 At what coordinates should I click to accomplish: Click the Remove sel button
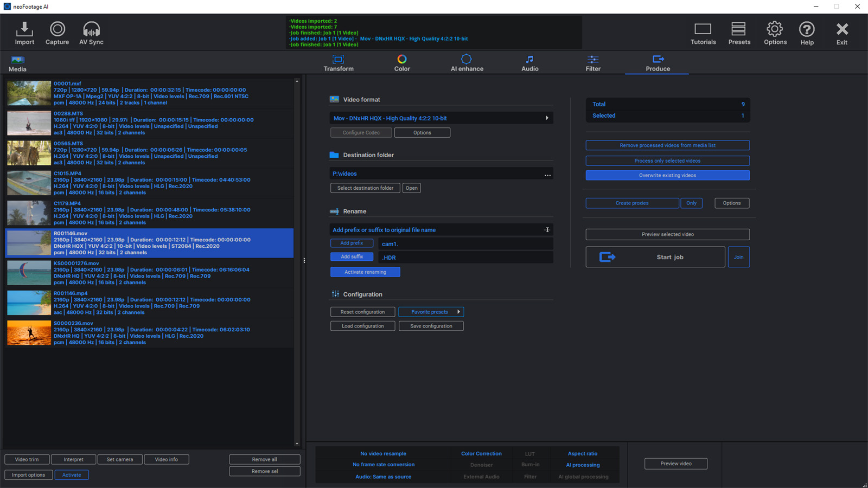pos(264,471)
